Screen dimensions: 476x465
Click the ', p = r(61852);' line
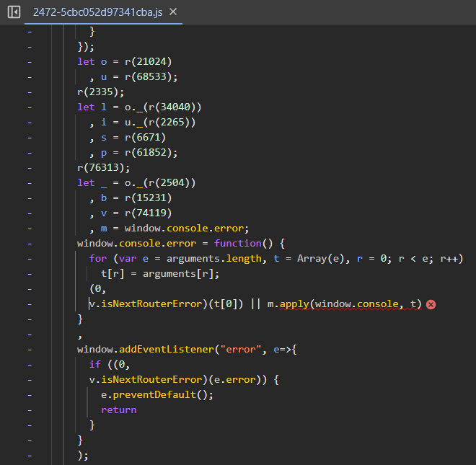[133, 153]
